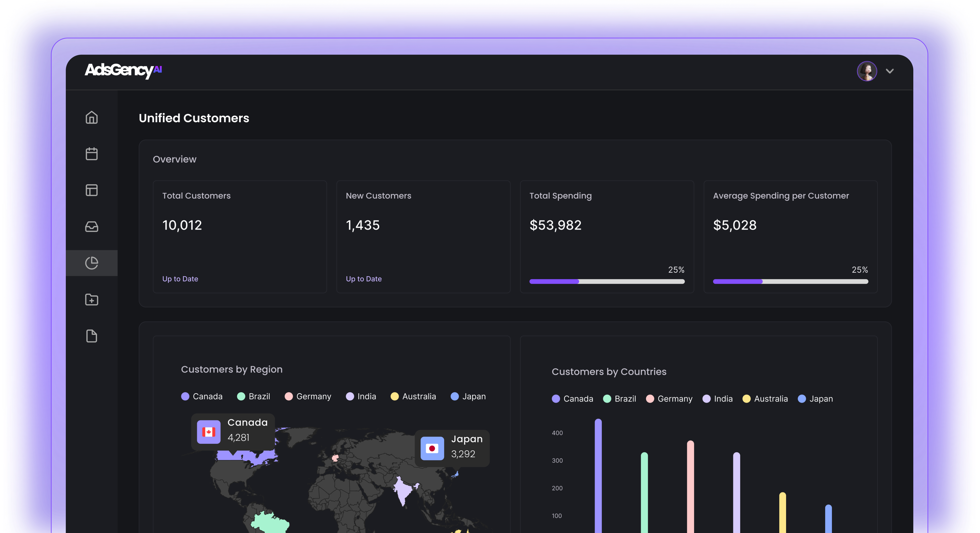Click Up to Date under Total Customers
Screen dimensions: 980x533
point(180,279)
